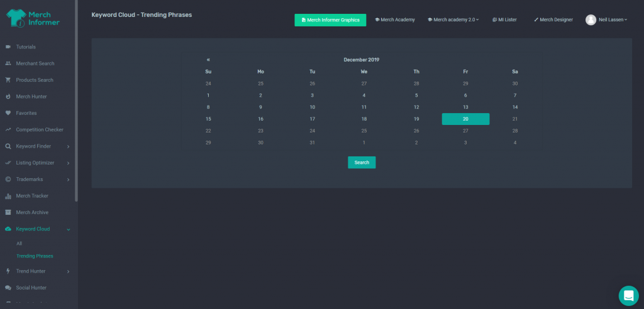Image resolution: width=644 pixels, height=309 pixels.
Task: Select December 31 on the calendar
Action: [x=312, y=143]
